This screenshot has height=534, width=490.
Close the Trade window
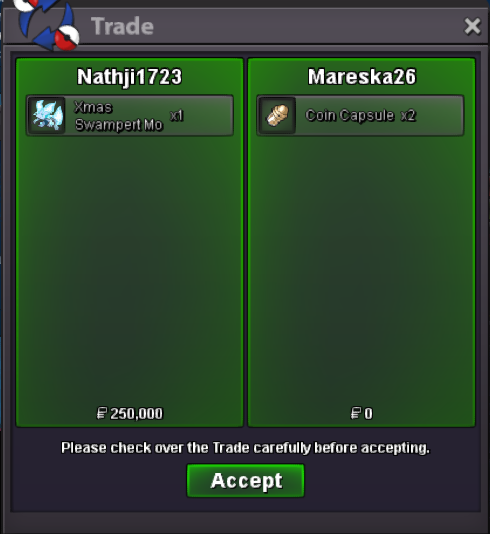472,26
